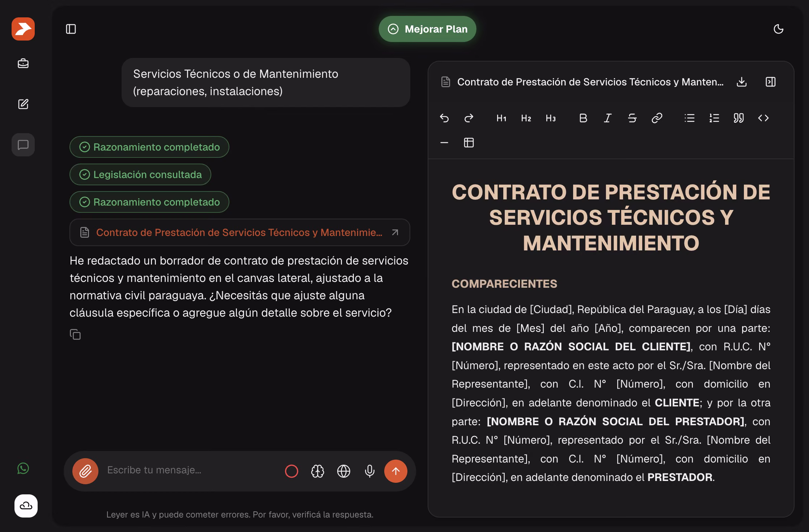
Task: Insert a blockquote
Action: [739, 118]
